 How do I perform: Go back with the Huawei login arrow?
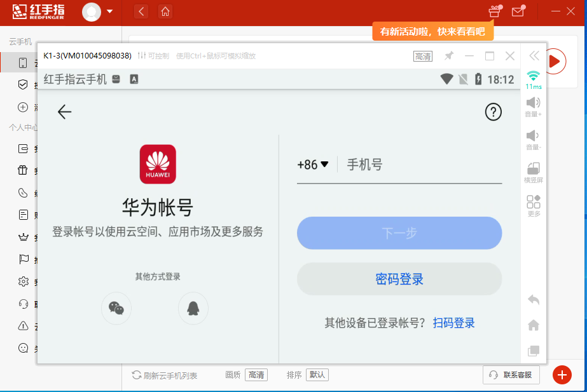point(64,112)
